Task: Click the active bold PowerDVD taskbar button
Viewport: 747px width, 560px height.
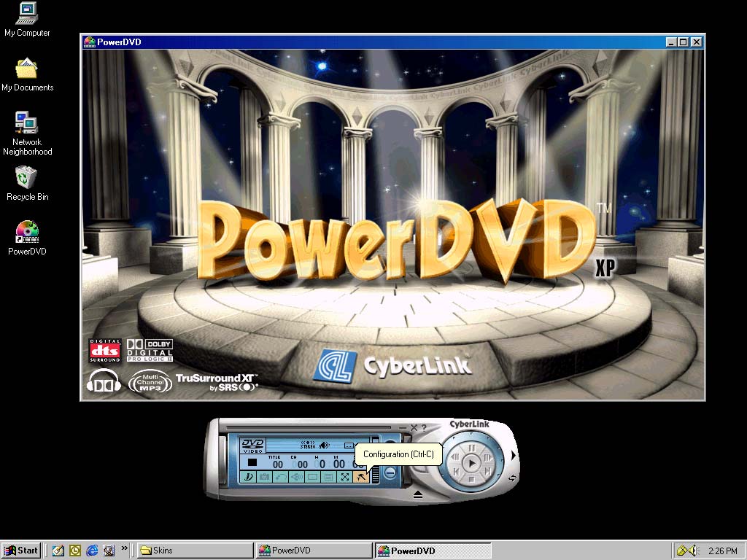Action: 433,551
